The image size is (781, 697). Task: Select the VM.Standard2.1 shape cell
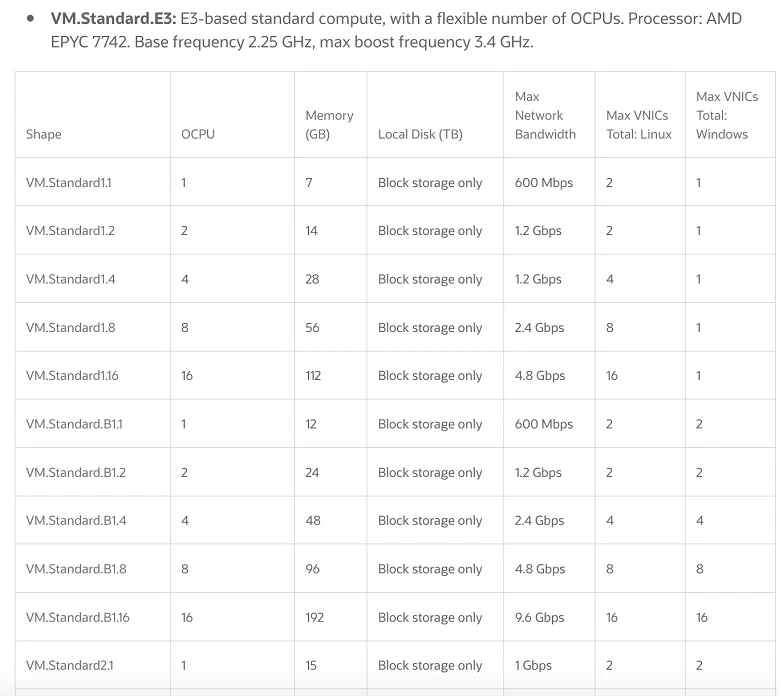70,666
